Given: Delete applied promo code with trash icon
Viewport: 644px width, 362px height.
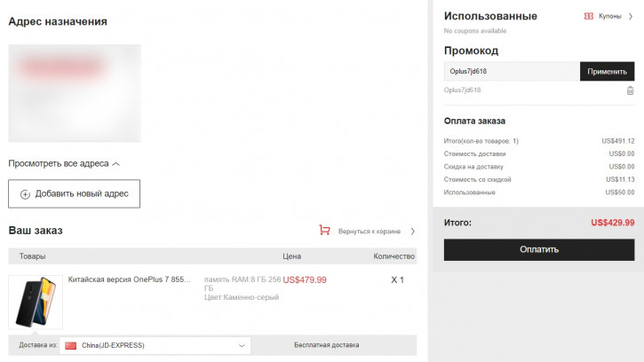Looking at the screenshot, I should 630,90.
